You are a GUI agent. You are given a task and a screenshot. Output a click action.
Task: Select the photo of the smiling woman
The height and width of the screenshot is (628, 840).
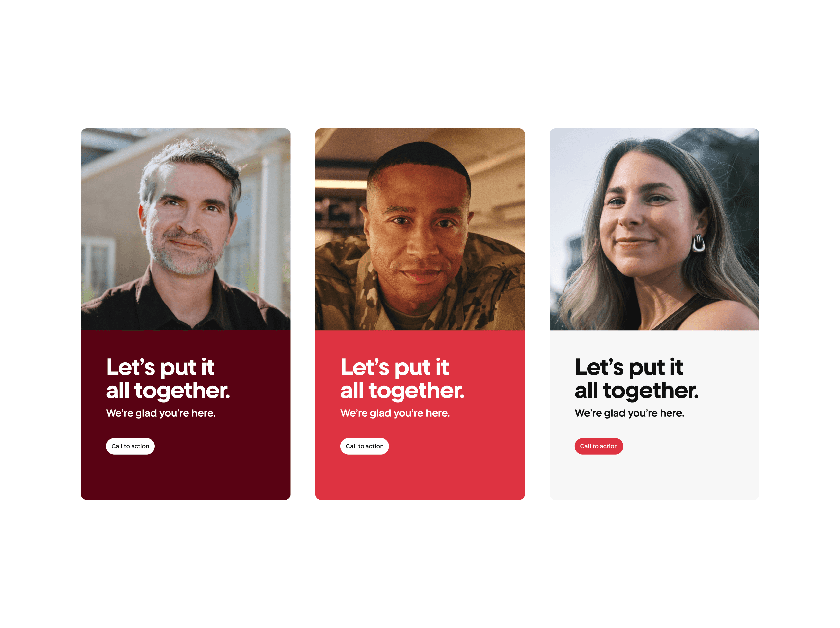(x=654, y=229)
